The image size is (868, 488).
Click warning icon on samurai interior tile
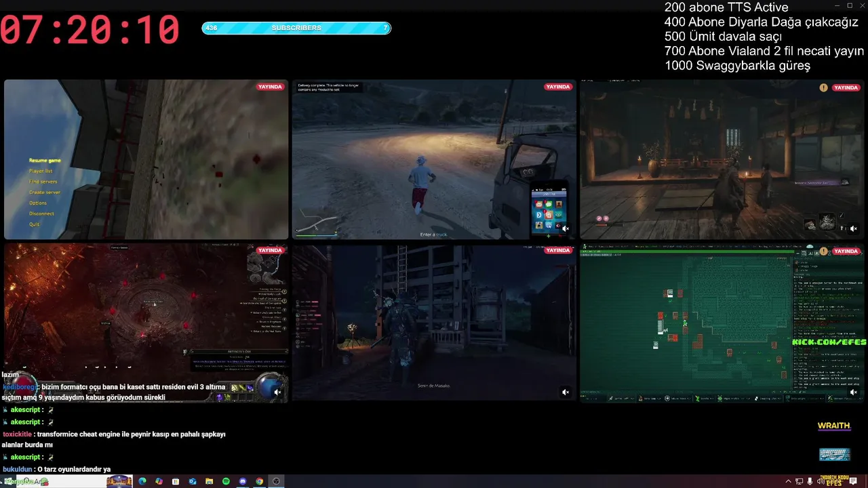tap(823, 87)
